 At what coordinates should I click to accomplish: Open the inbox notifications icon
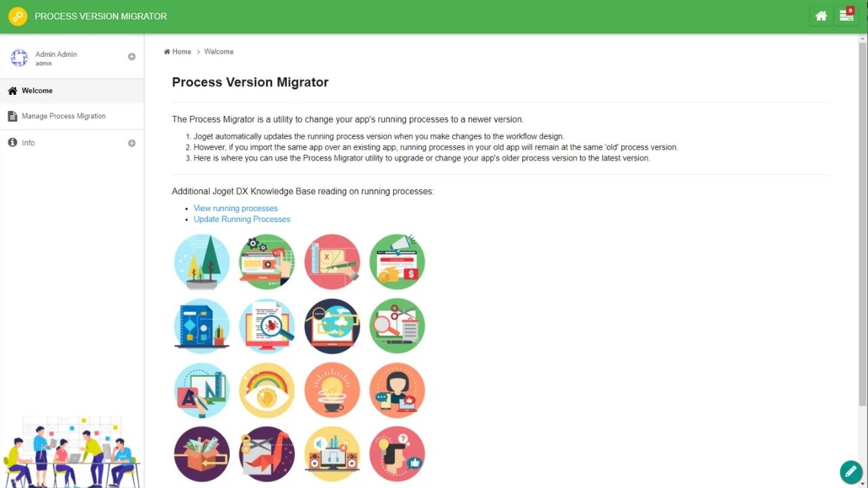846,16
